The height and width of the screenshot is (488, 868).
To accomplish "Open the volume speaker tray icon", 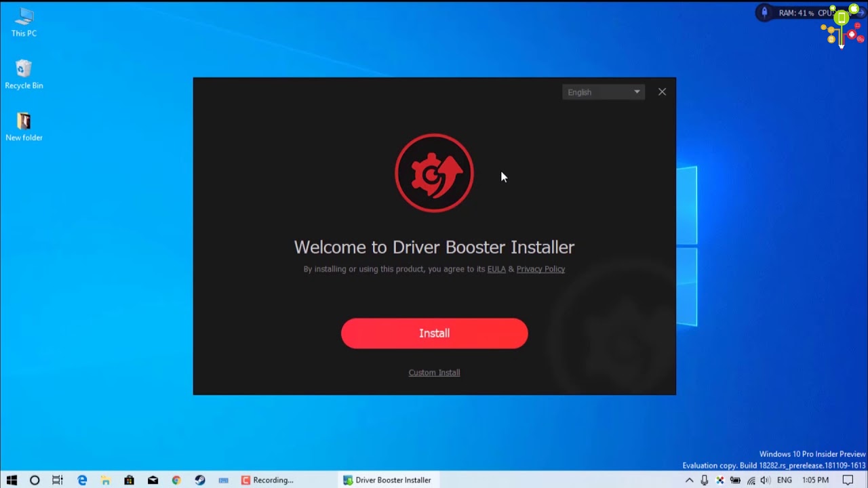I will click(x=766, y=480).
